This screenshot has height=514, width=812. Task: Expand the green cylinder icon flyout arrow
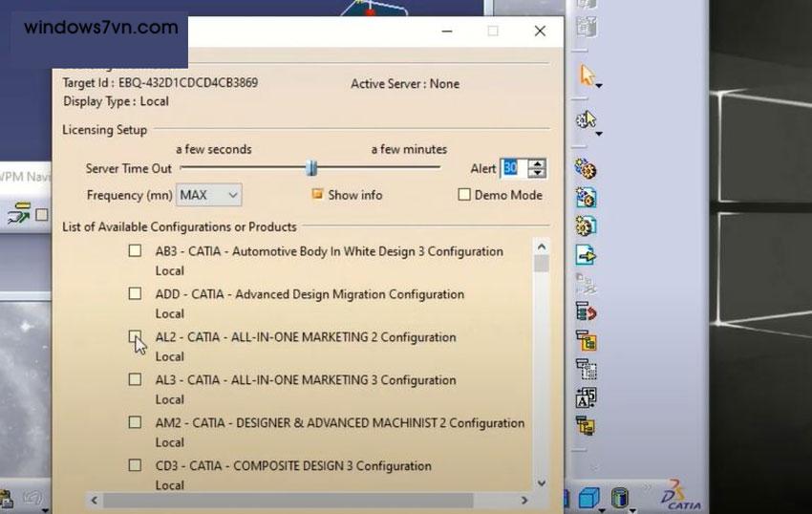pos(632,510)
